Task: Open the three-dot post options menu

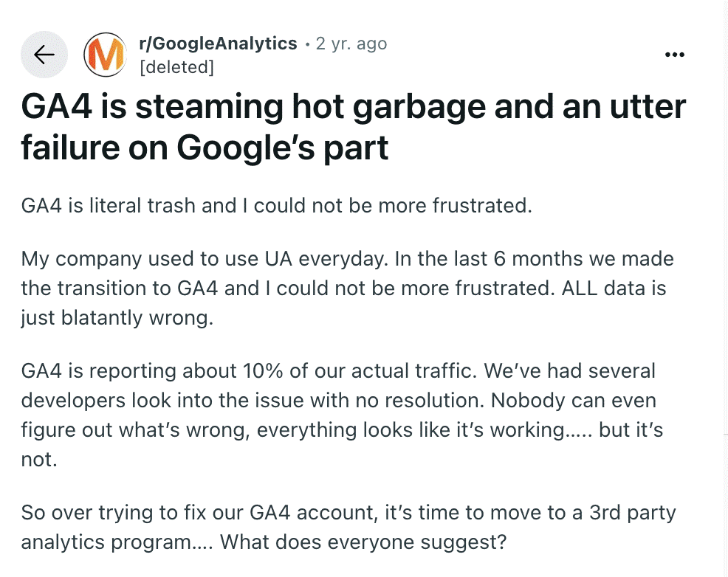Action: (675, 55)
